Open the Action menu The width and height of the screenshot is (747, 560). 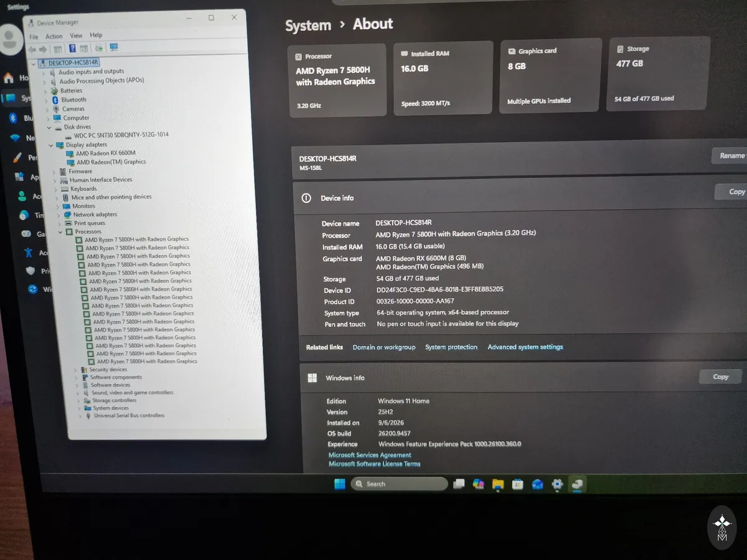[54, 36]
